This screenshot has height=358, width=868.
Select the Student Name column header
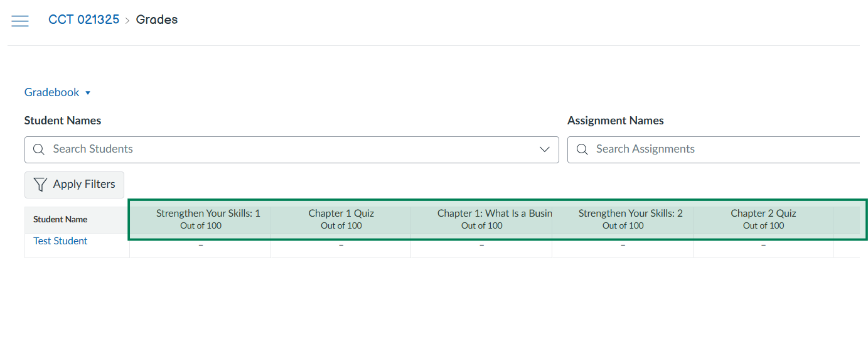click(60, 220)
